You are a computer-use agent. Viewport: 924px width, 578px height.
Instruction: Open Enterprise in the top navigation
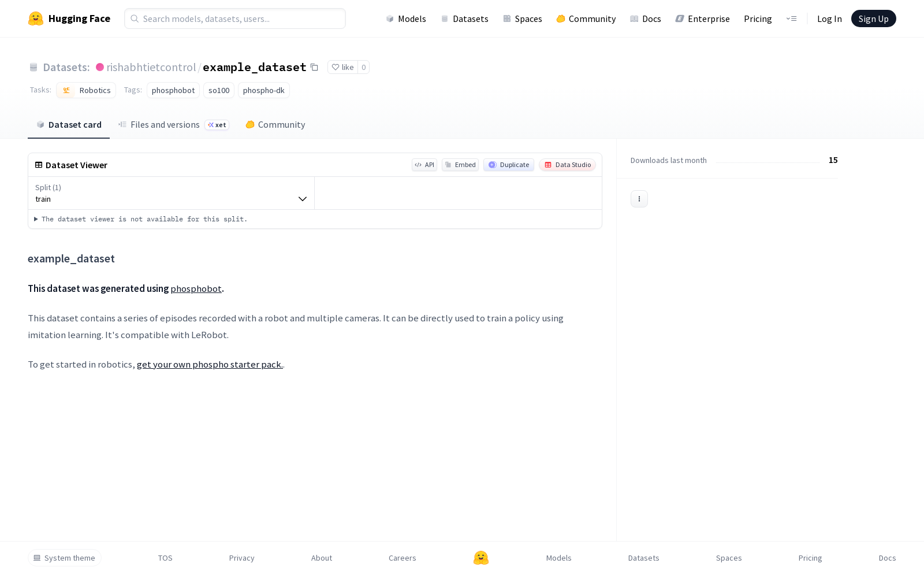703,18
